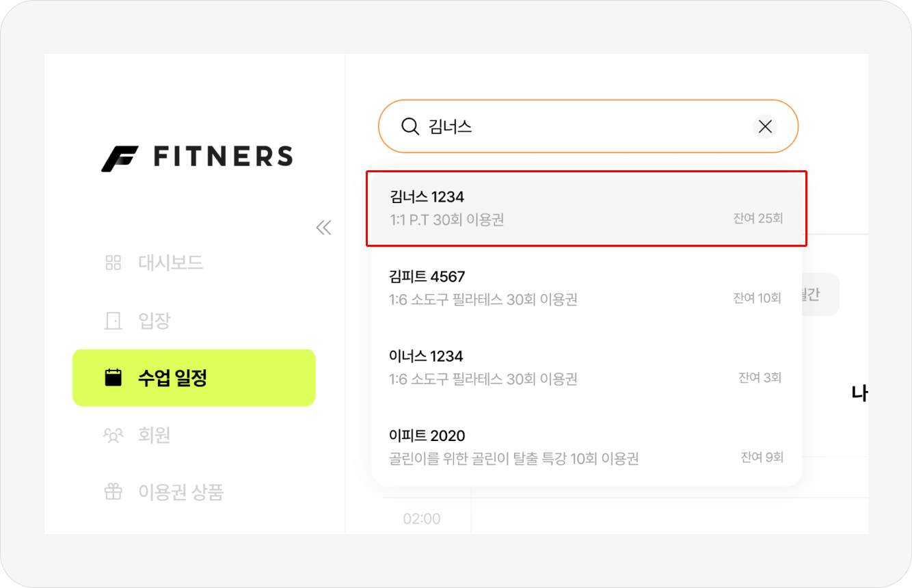Open the 회원 menu
This screenshot has height=588, width=912.
(155, 435)
